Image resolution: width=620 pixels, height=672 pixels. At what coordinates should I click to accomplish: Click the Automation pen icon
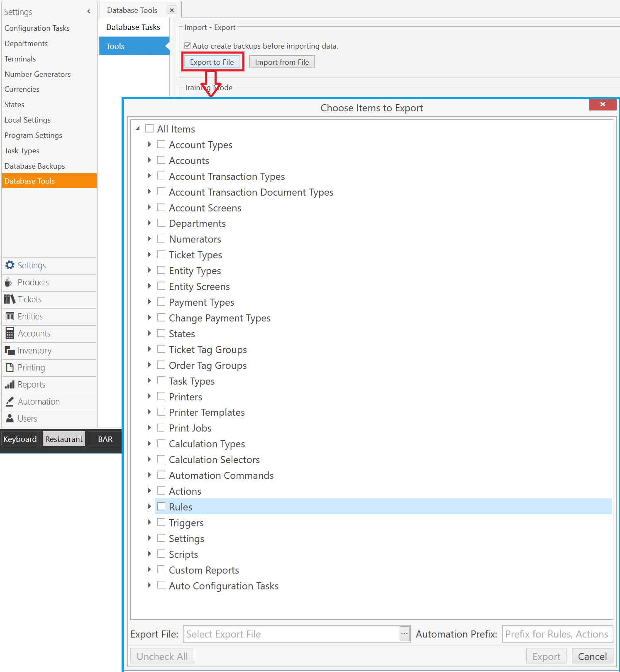[10, 402]
